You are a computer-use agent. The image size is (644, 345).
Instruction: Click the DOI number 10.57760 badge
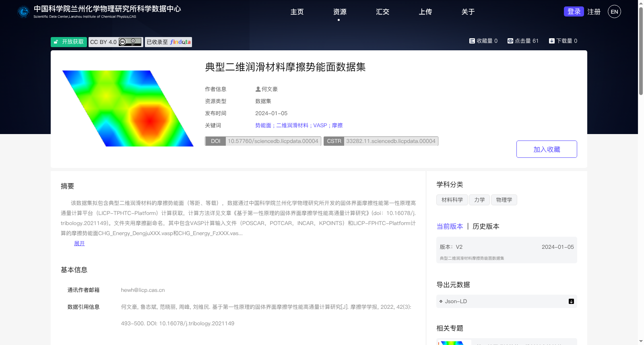click(263, 141)
